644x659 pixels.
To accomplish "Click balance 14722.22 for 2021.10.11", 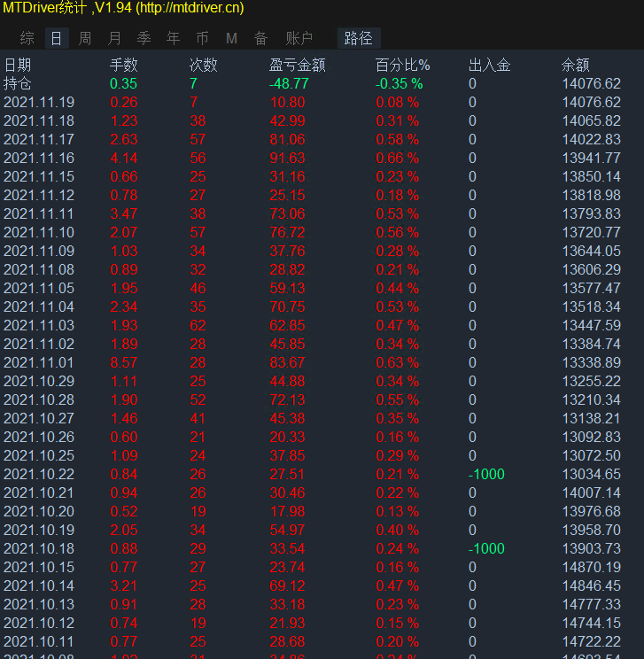I will [592, 642].
